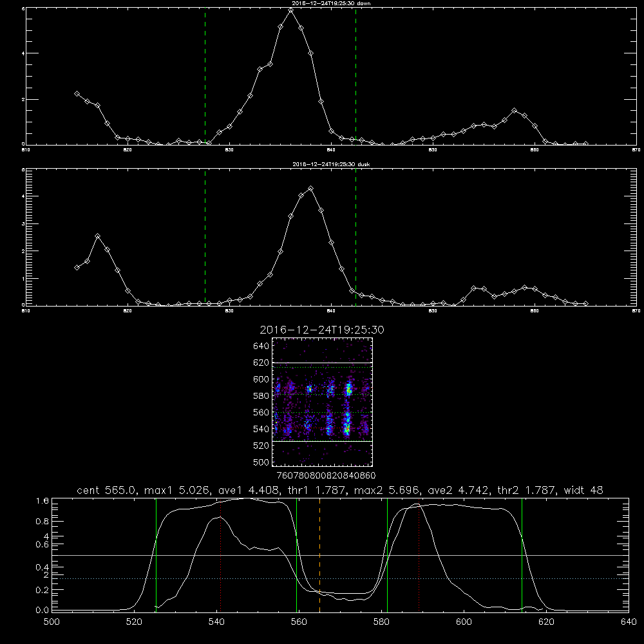Click the '600' label on the bottom plot x-axis

464,622
